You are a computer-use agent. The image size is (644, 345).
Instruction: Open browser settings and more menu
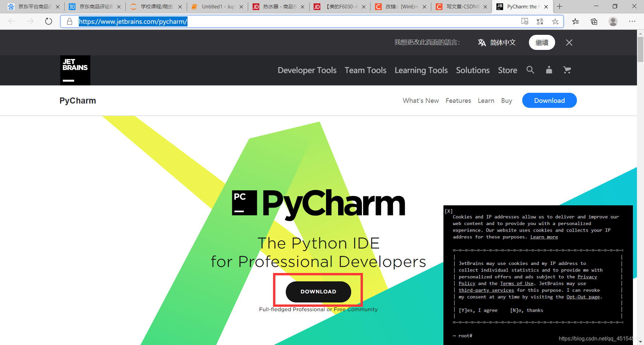point(632,21)
